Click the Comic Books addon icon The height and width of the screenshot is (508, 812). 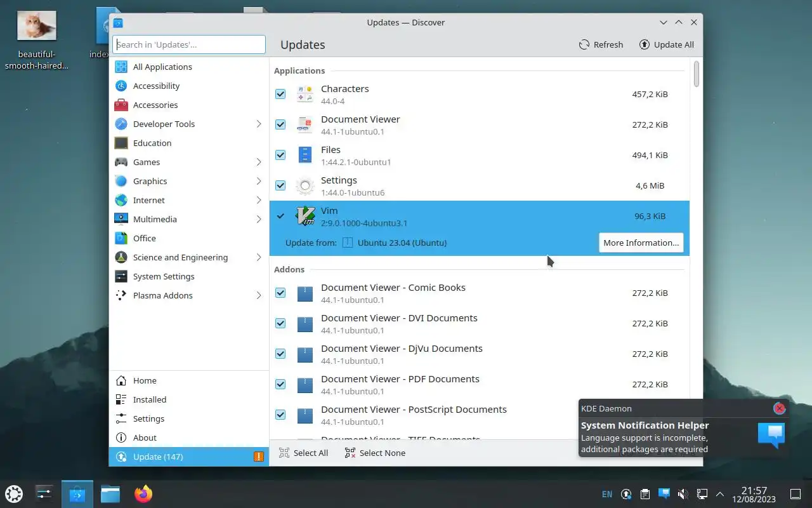(x=305, y=293)
